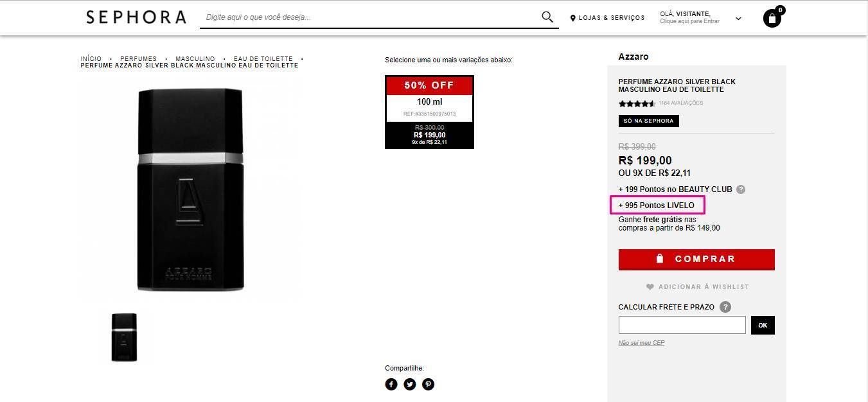The width and height of the screenshot is (868, 402).
Task: Share product on Twitter
Action: click(410, 384)
